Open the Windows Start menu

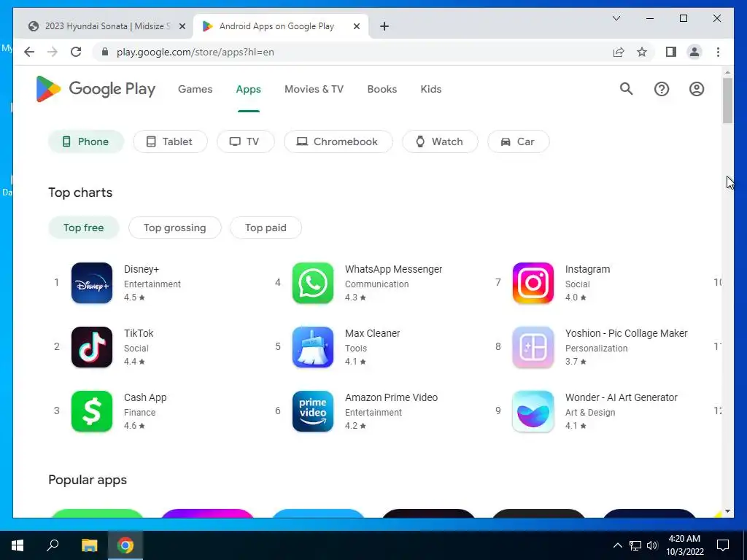[18, 545]
